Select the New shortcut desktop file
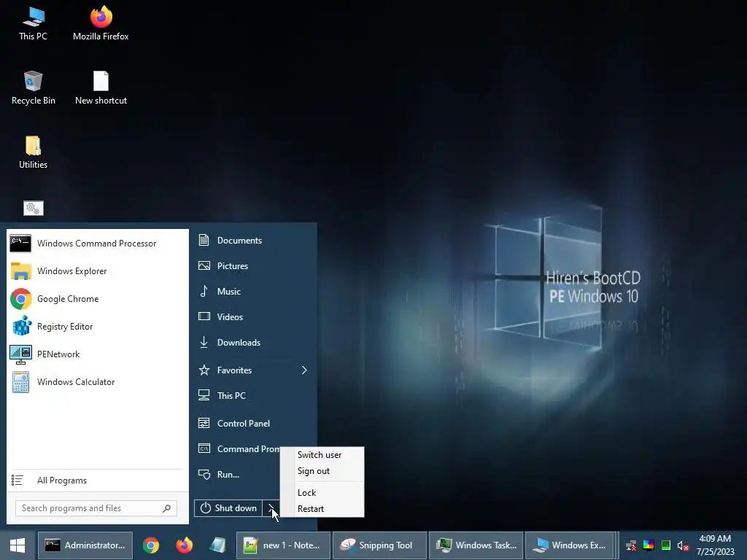 [x=101, y=87]
